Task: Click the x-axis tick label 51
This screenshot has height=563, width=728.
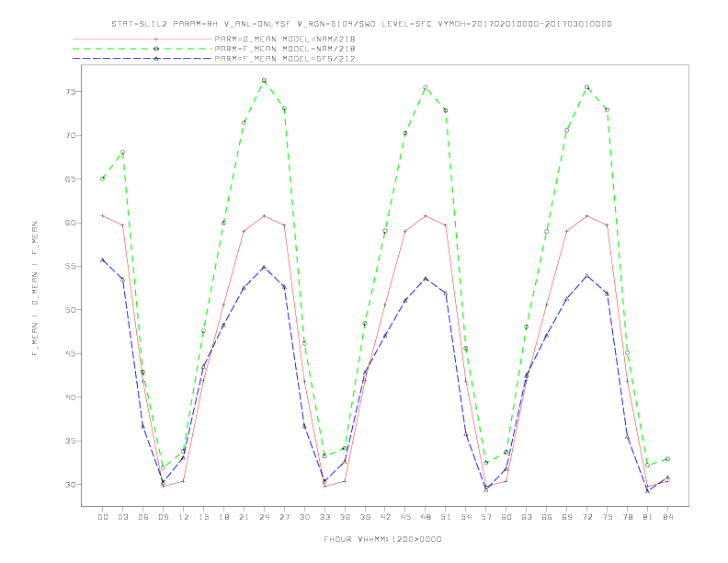Action: pyautogui.click(x=446, y=517)
